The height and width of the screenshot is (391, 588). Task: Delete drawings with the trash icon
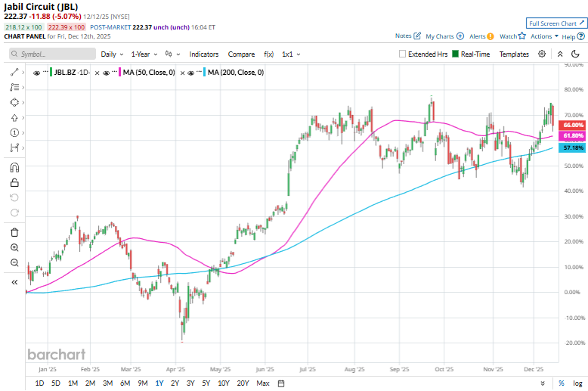point(14,231)
